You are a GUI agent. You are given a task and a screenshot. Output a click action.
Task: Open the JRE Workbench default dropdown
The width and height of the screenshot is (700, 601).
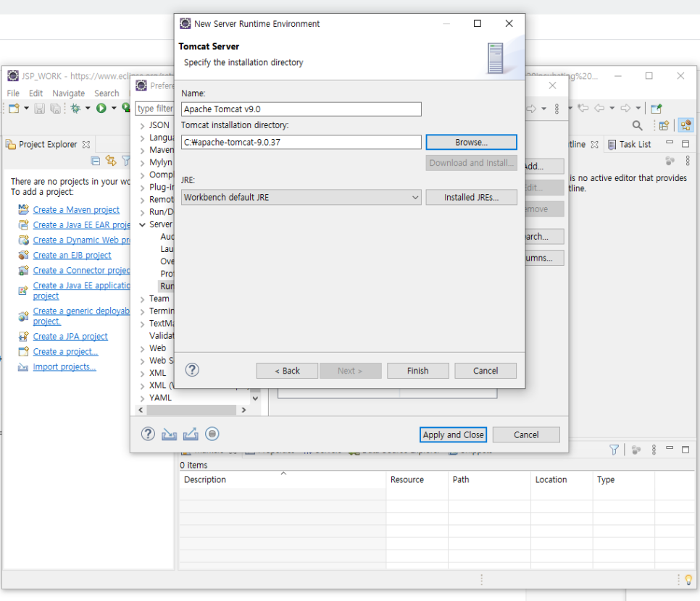(301, 197)
